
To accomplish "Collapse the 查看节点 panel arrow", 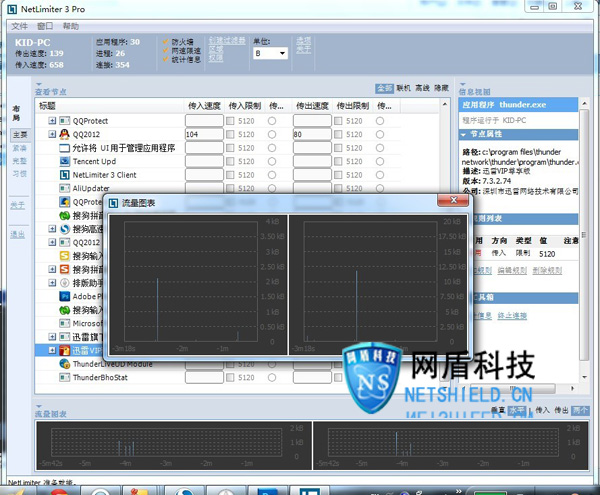I will (x=38, y=84).
